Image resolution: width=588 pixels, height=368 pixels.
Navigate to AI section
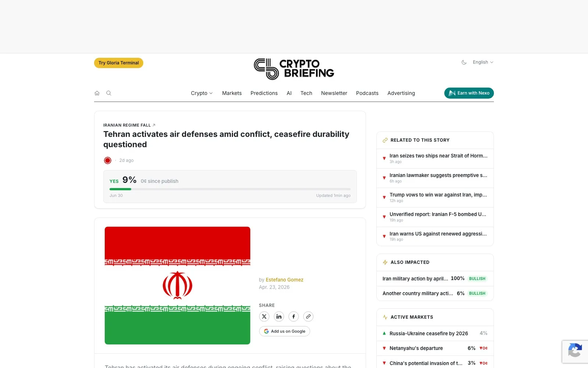pos(289,93)
